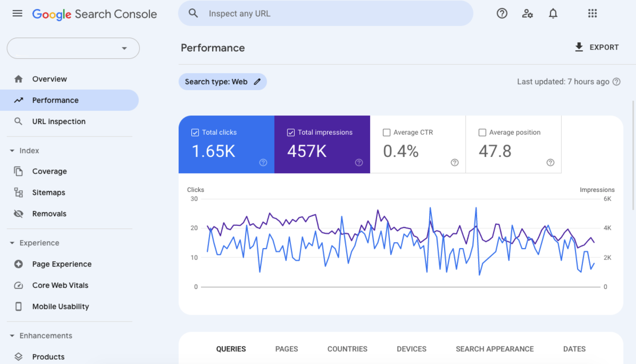Open the notifications bell
The image size is (636, 364).
click(x=553, y=13)
